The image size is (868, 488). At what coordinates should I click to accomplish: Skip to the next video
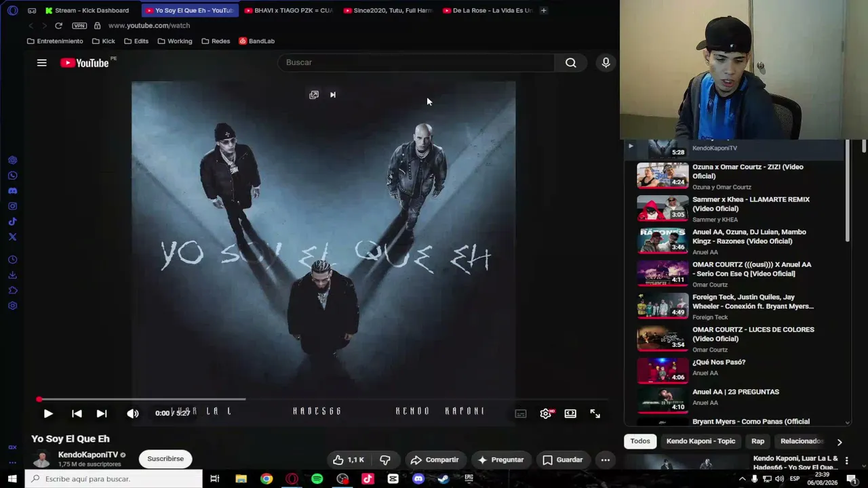pyautogui.click(x=102, y=413)
